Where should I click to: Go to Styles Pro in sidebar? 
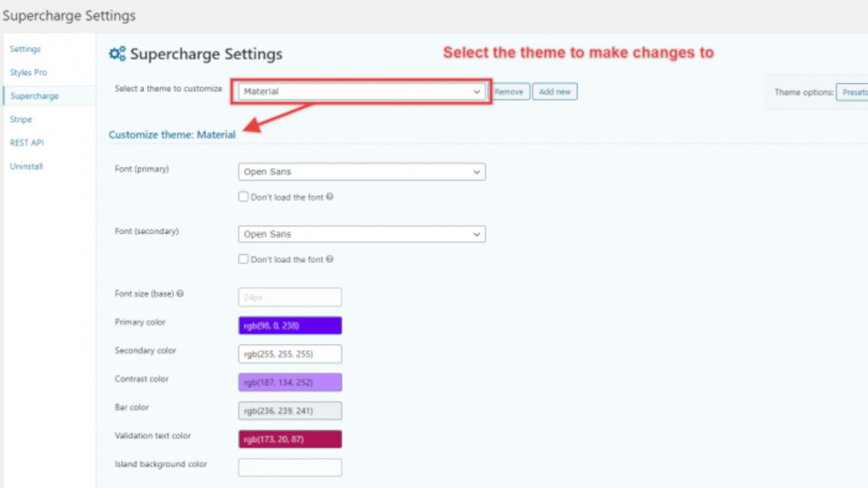pyautogui.click(x=28, y=72)
